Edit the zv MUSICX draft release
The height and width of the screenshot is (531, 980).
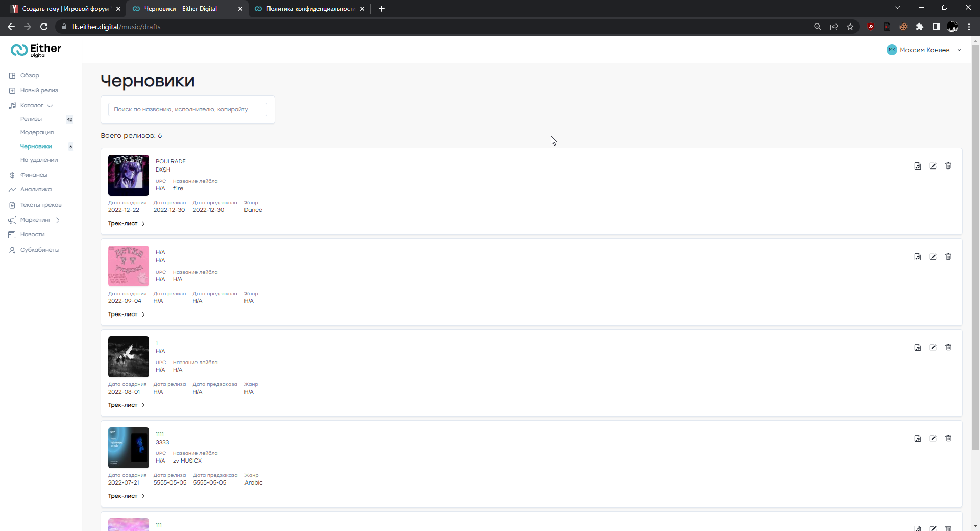coord(933,439)
